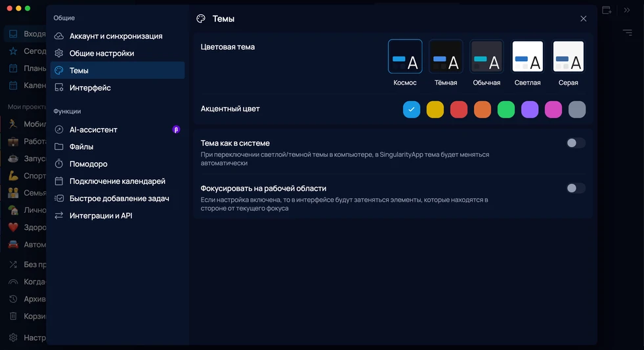Select the Космос color theme
The image size is (644, 350).
pos(405,56)
